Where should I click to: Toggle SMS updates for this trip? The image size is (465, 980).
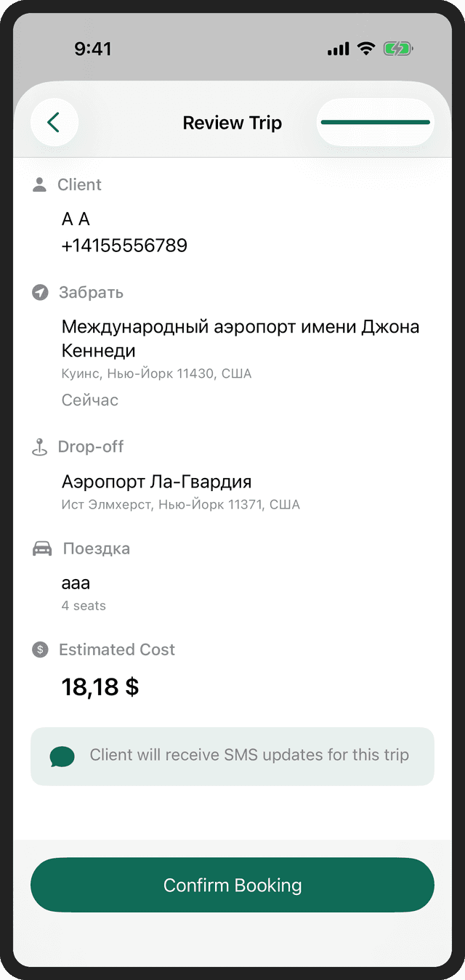tap(232, 756)
